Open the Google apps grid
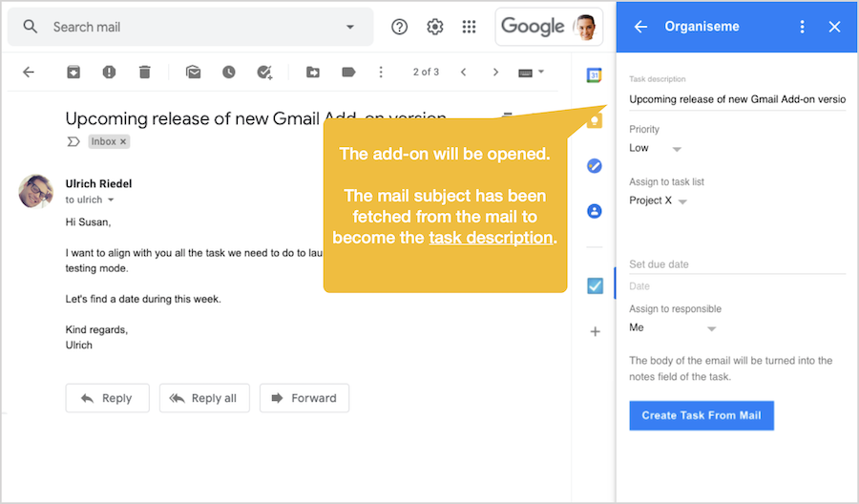The image size is (859, 504). coord(469,27)
